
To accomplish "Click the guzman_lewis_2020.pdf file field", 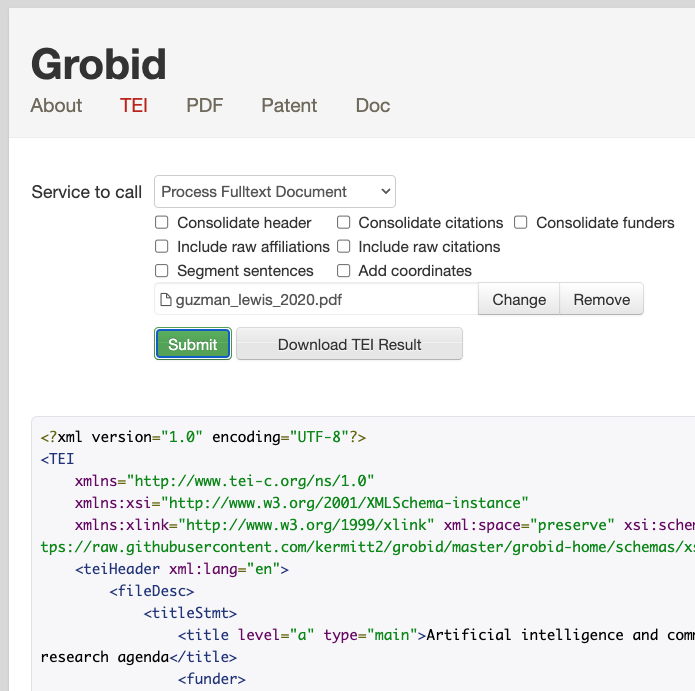I will (x=320, y=300).
